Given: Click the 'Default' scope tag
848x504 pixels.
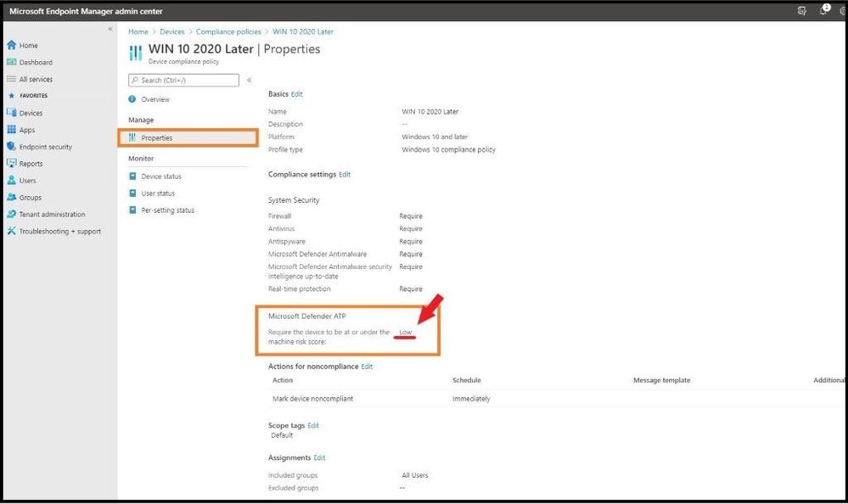Looking at the screenshot, I should click(282, 435).
